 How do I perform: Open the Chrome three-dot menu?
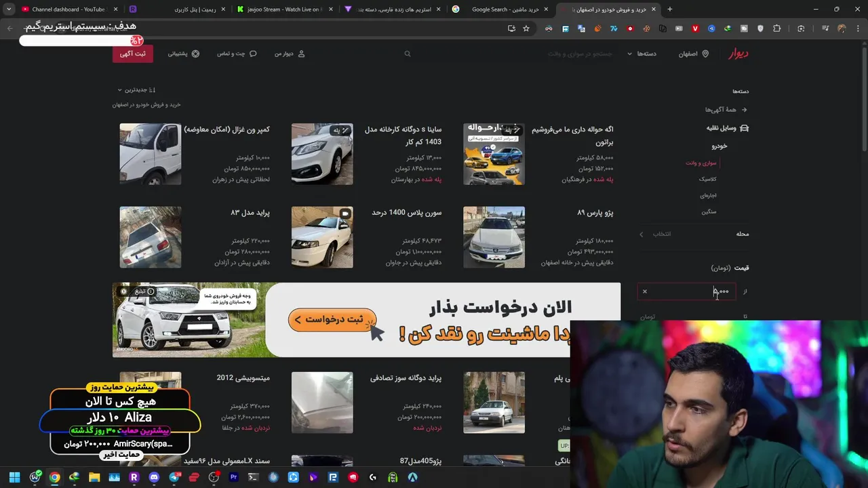858,28
